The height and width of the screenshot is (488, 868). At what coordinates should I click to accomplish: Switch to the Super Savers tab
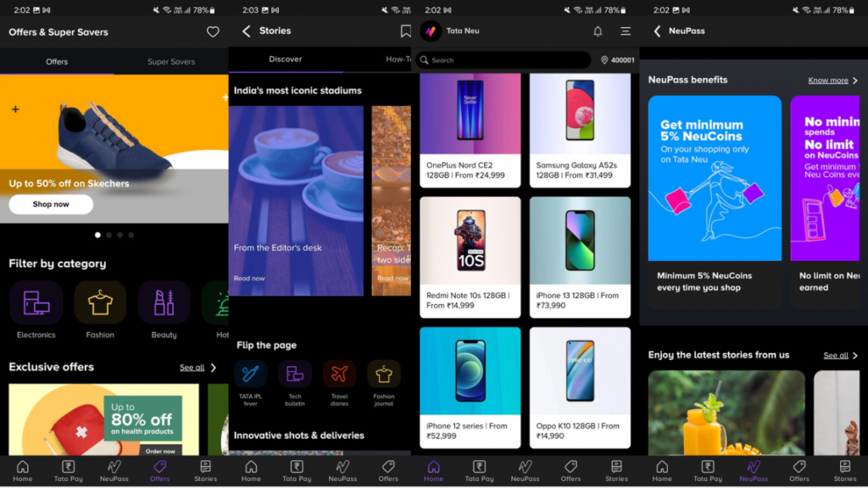[x=171, y=62]
